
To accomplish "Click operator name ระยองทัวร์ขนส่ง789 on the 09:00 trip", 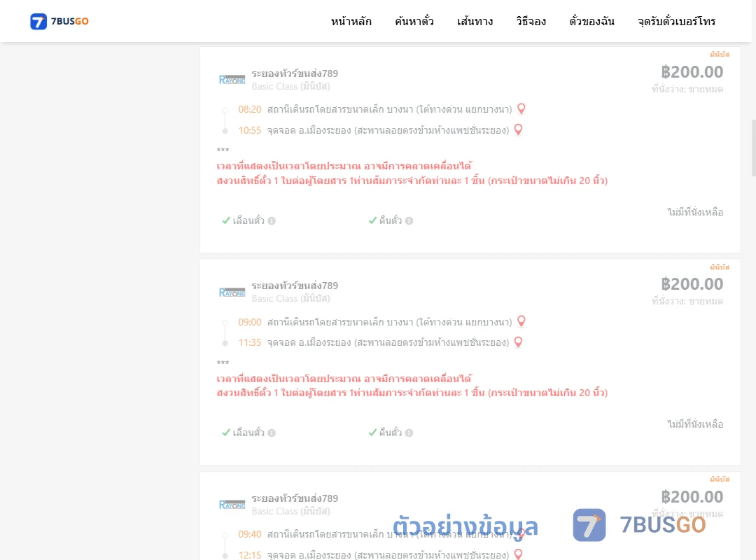I will point(295,286).
